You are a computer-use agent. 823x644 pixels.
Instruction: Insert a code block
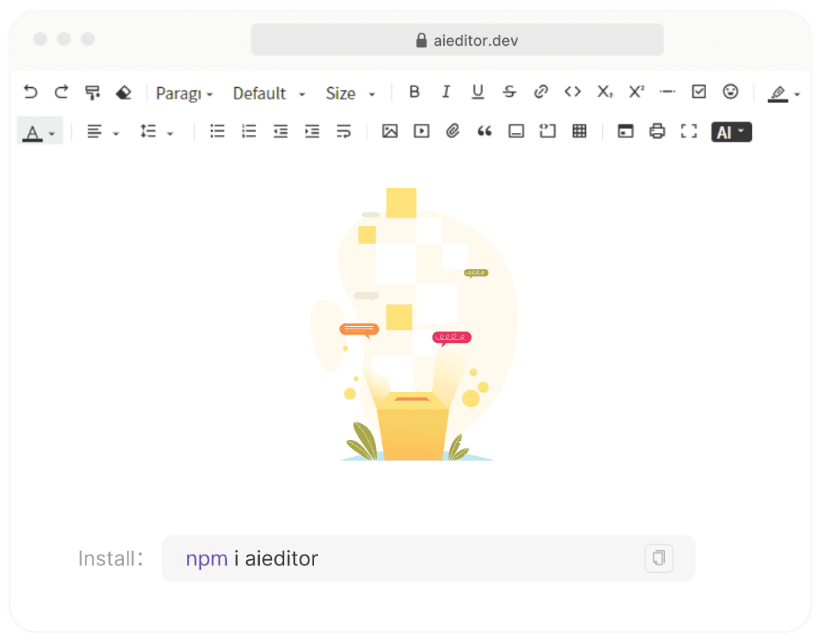pyautogui.click(x=547, y=131)
